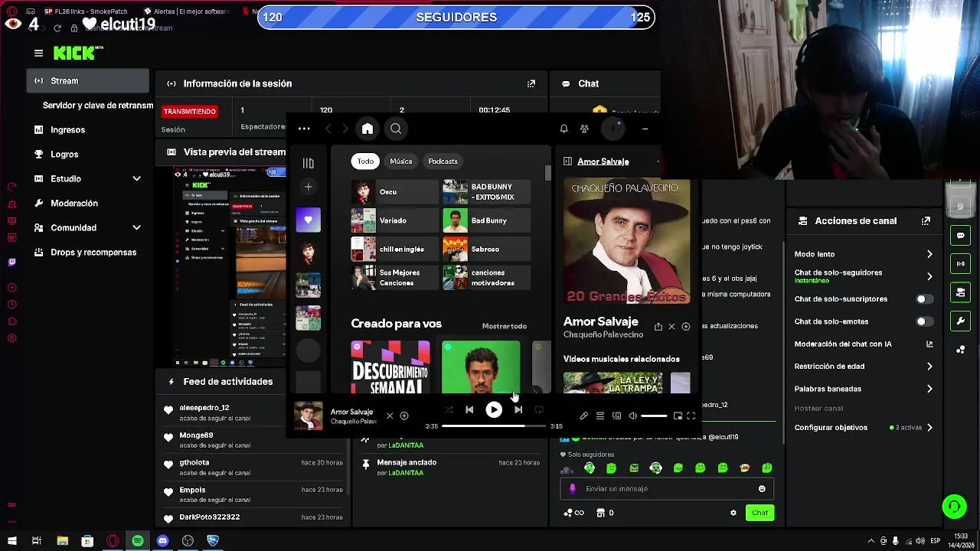980x551 pixels.
Task: Open Moderación in sidebar
Action: coord(74,204)
